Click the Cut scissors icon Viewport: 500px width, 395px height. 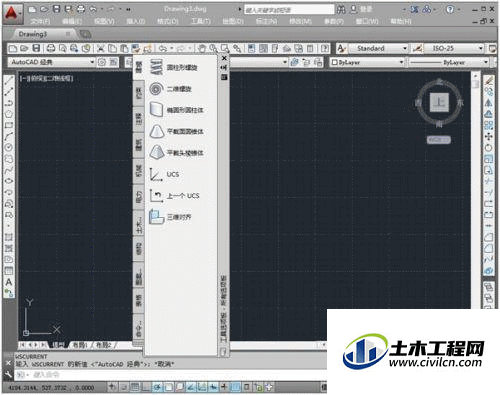[101, 49]
